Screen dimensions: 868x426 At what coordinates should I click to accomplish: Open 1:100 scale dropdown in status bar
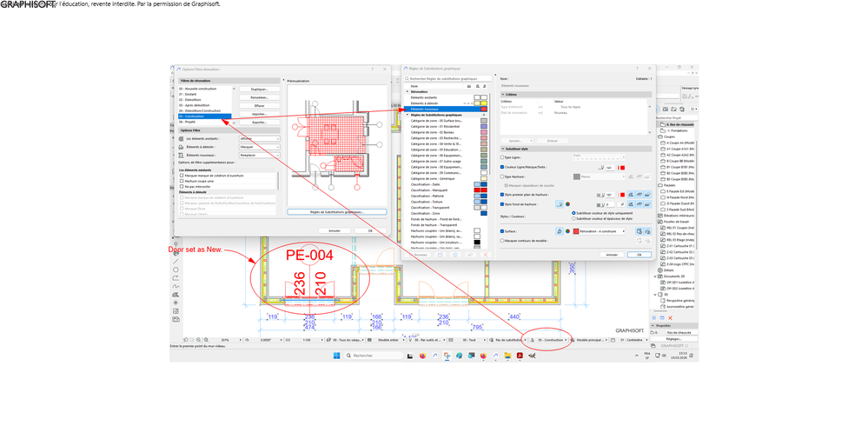click(x=306, y=340)
